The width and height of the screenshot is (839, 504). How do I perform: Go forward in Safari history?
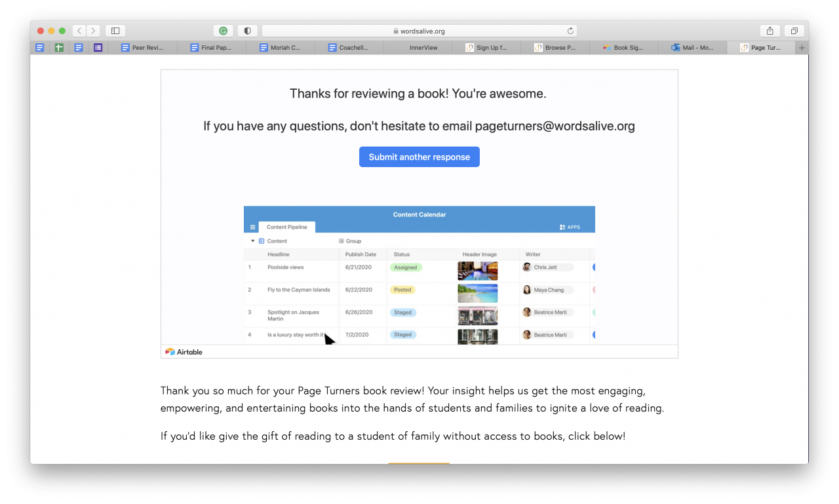click(x=93, y=31)
